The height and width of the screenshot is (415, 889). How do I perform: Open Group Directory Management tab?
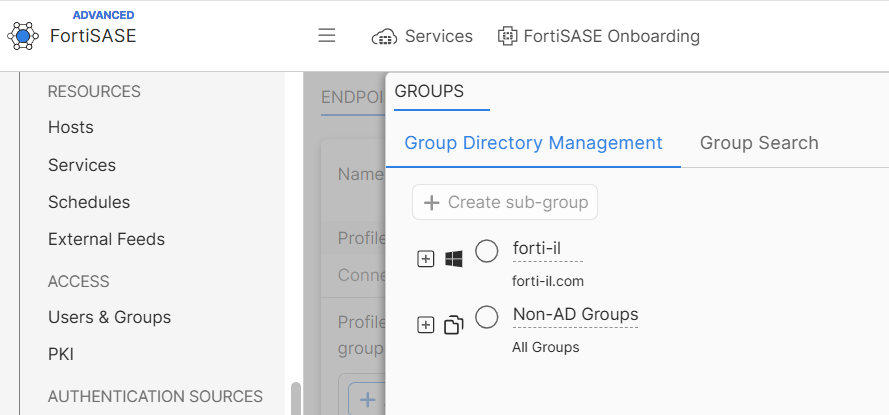coord(533,143)
